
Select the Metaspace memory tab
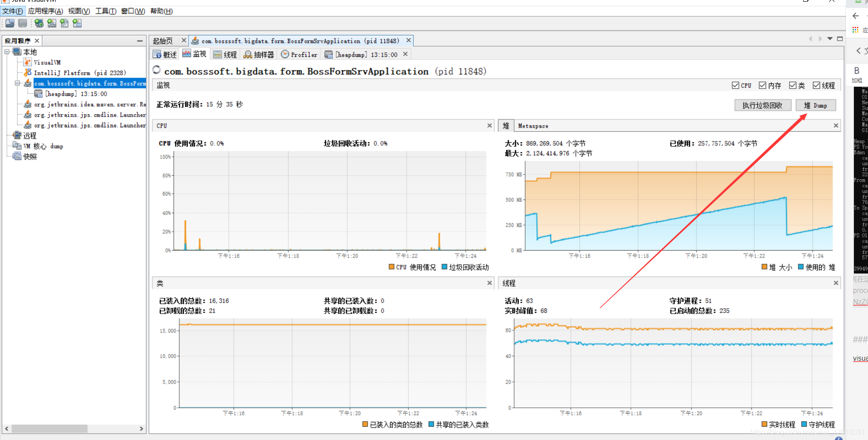point(533,126)
